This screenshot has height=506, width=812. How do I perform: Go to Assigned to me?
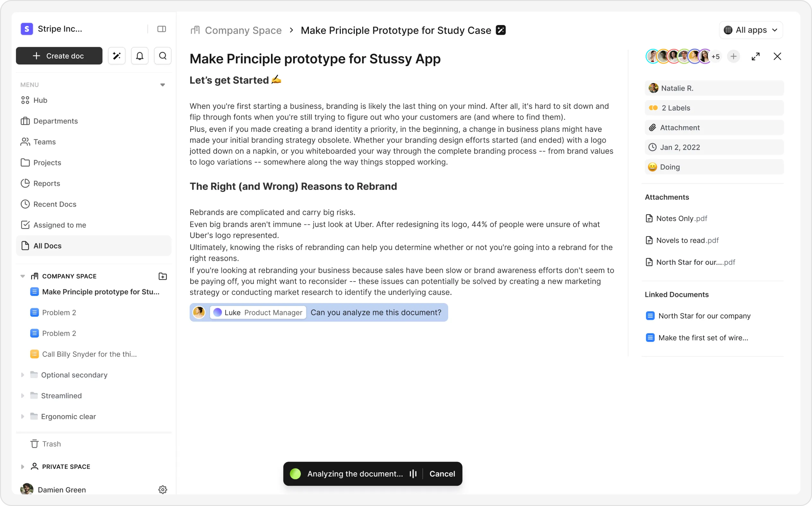[60, 225]
